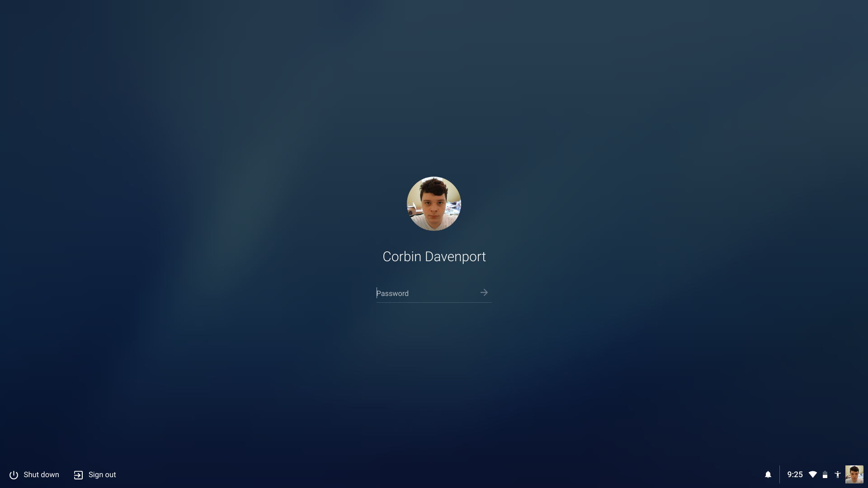Click the notifications bell icon

[x=768, y=475]
